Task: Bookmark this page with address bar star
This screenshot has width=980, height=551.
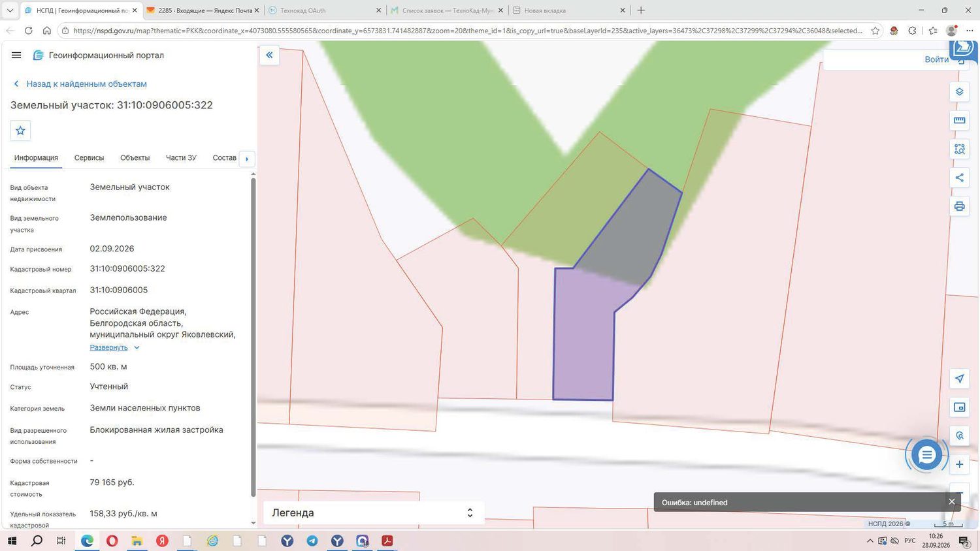Action: tap(875, 31)
